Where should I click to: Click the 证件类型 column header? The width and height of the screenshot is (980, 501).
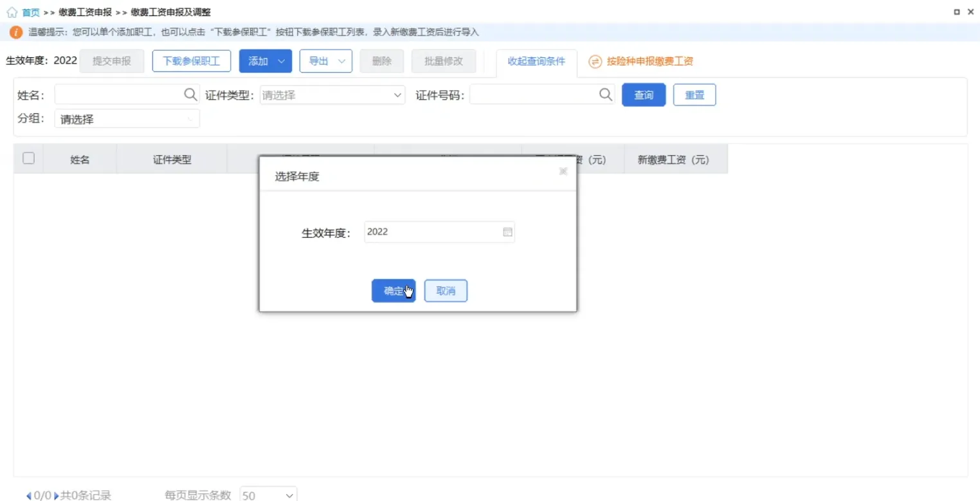(172, 159)
